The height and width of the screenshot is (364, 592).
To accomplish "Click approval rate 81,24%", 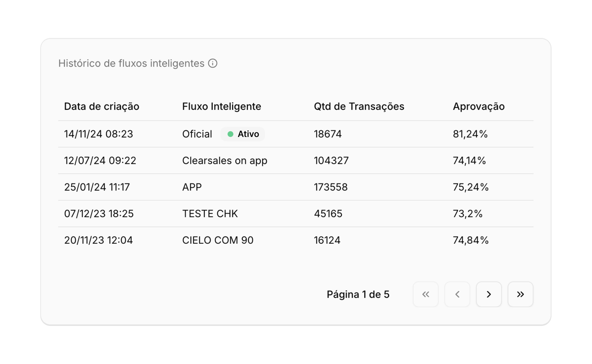I will 470,134.
